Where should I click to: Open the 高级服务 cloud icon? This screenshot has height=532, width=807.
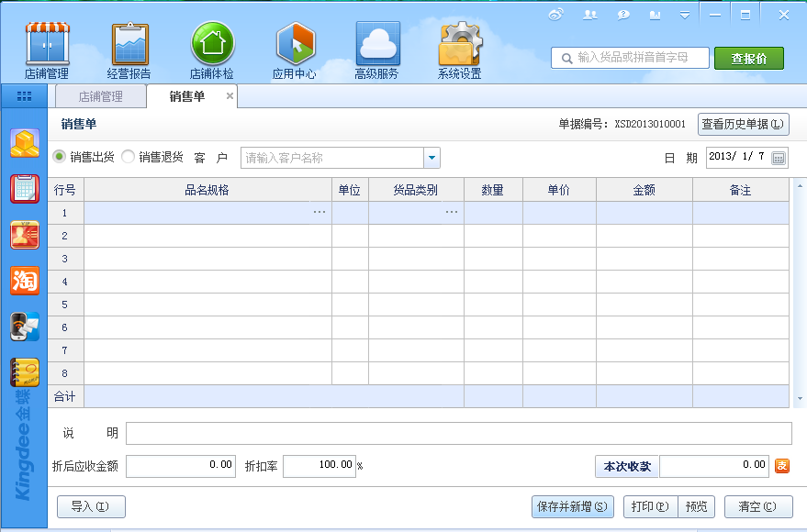pos(377,43)
